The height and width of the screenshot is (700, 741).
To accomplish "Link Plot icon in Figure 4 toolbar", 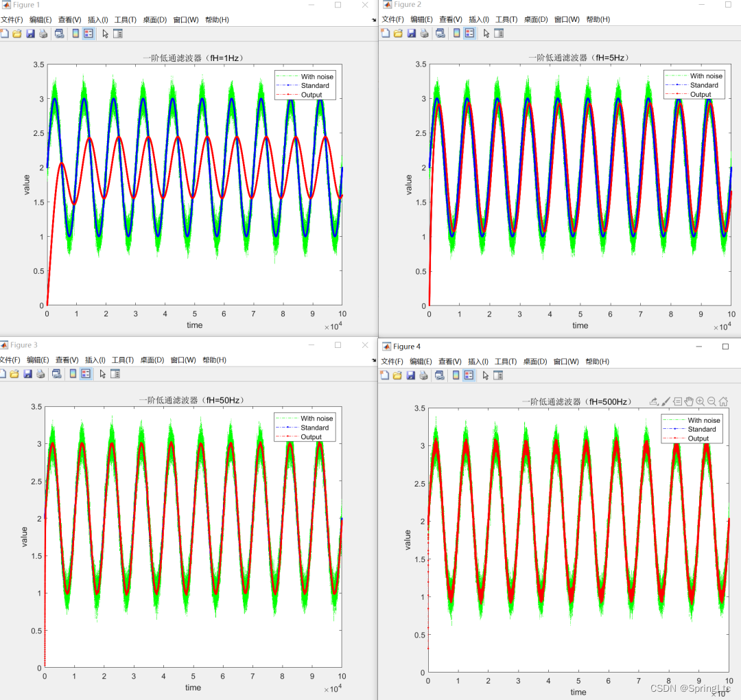I will (x=440, y=375).
